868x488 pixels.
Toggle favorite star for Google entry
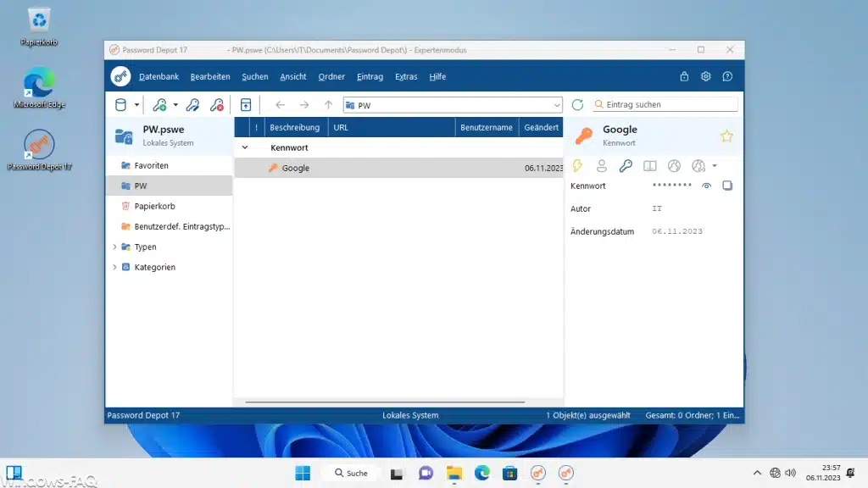point(726,136)
